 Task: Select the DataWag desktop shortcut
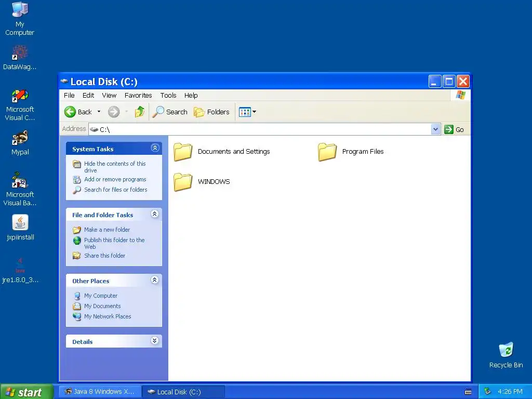click(x=19, y=58)
